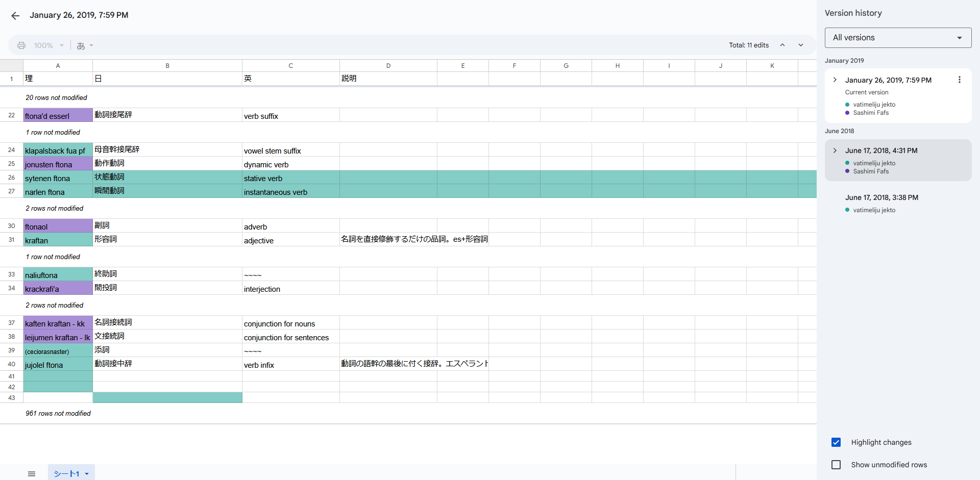Go to next edit with down arrow
The height and width of the screenshot is (480, 980).
[x=801, y=45]
